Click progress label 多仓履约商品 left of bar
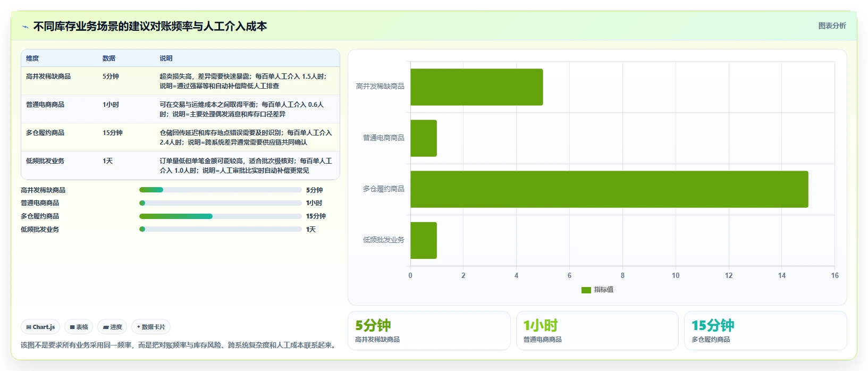 coord(40,216)
